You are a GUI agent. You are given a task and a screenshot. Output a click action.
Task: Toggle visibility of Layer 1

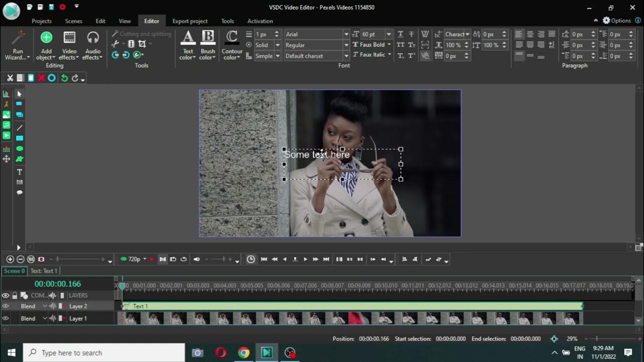click(6, 318)
